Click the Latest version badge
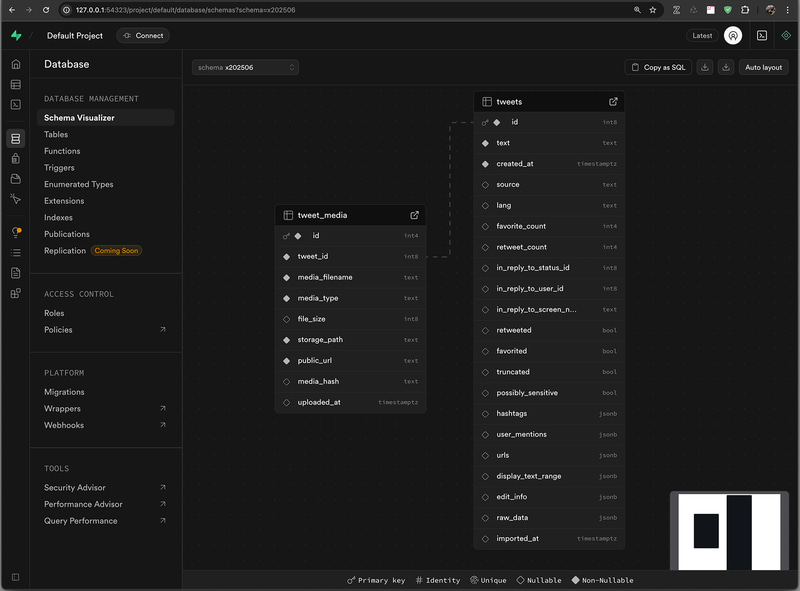Screen dimensions: 800x591 click(x=702, y=36)
